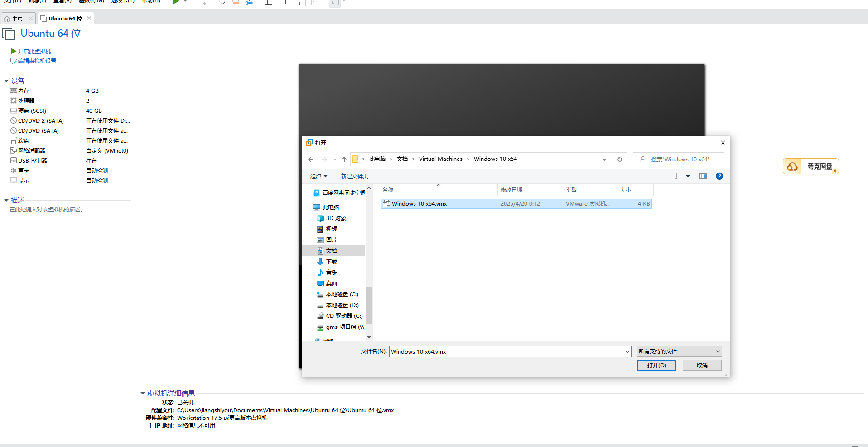Click the 显示 display device icon

pyautogui.click(x=14, y=181)
